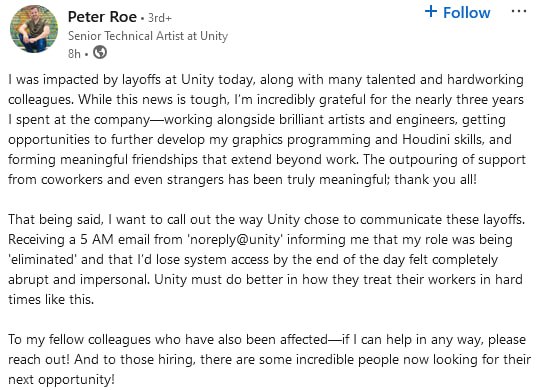Click the 'next opportunity!' closing line

pyautogui.click(x=61, y=380)
